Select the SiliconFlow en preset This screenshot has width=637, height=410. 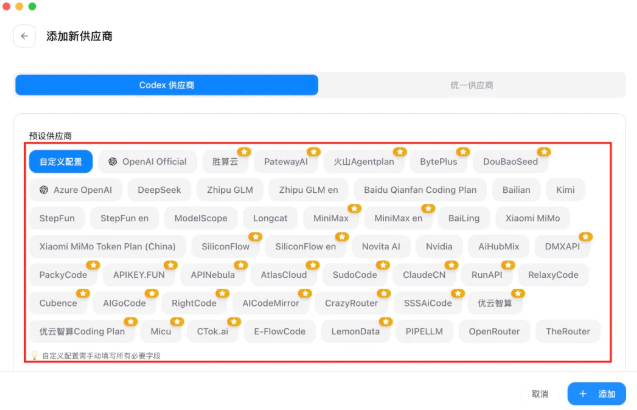coord(306,246)
